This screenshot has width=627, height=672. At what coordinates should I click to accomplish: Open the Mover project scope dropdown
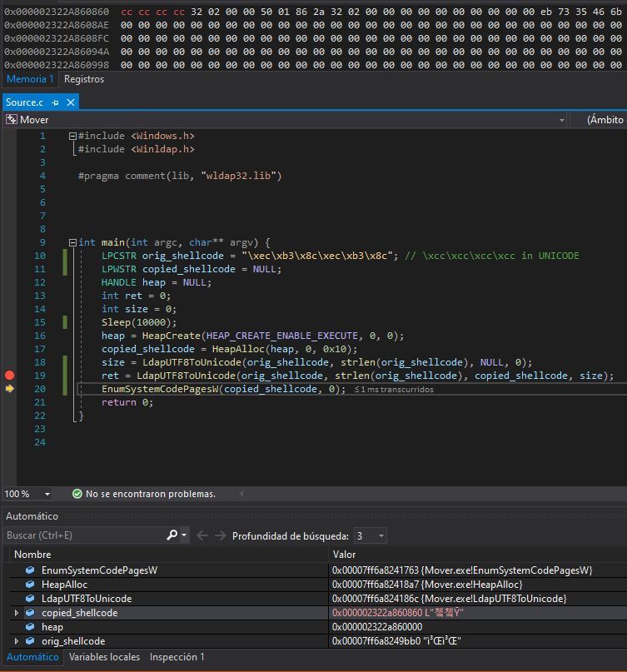561,121
